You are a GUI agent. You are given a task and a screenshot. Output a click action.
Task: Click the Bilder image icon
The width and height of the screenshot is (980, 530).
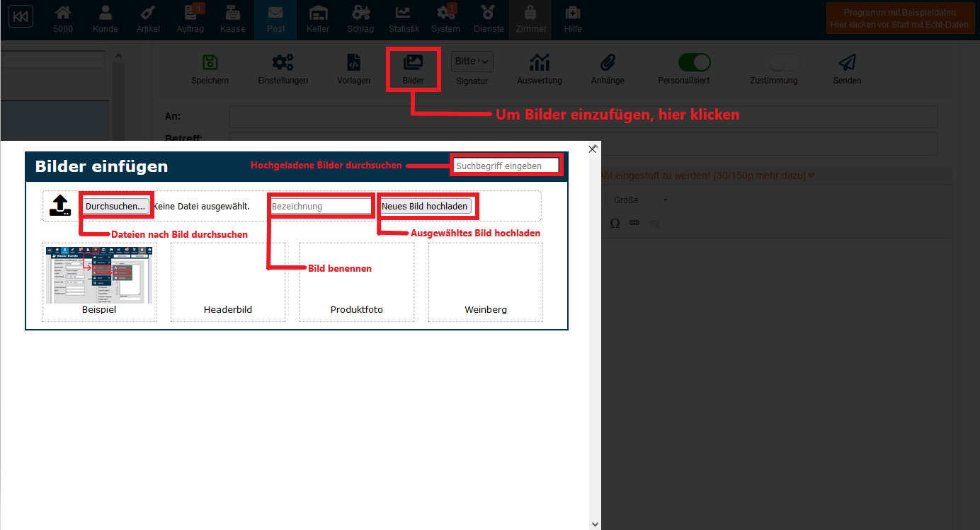[x=413, y=63]
